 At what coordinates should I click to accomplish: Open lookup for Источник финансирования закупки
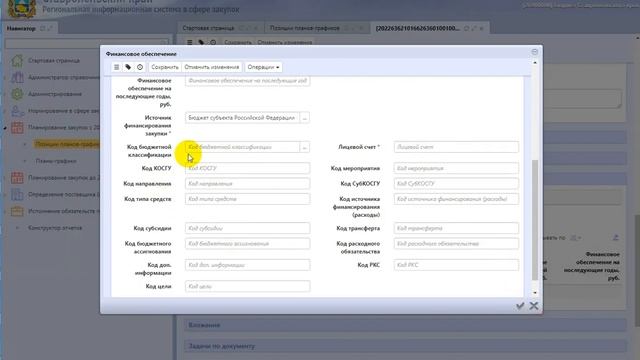[304, 118]
